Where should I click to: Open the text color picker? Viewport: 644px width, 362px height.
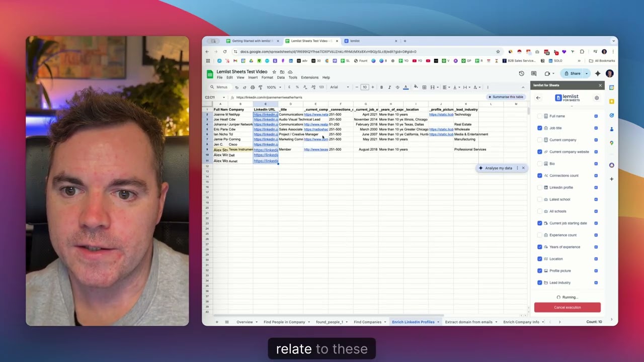coord(406,87)
